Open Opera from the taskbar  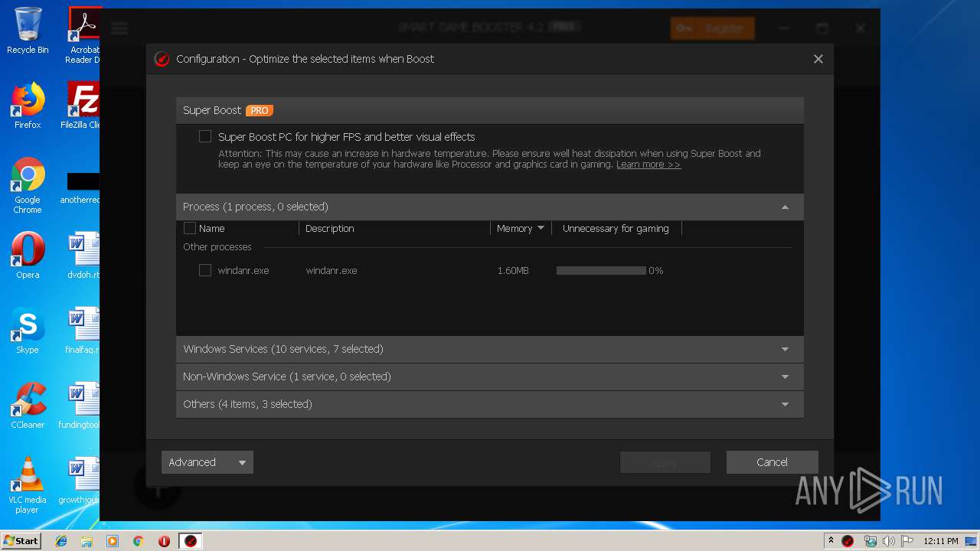coord(164,541)
